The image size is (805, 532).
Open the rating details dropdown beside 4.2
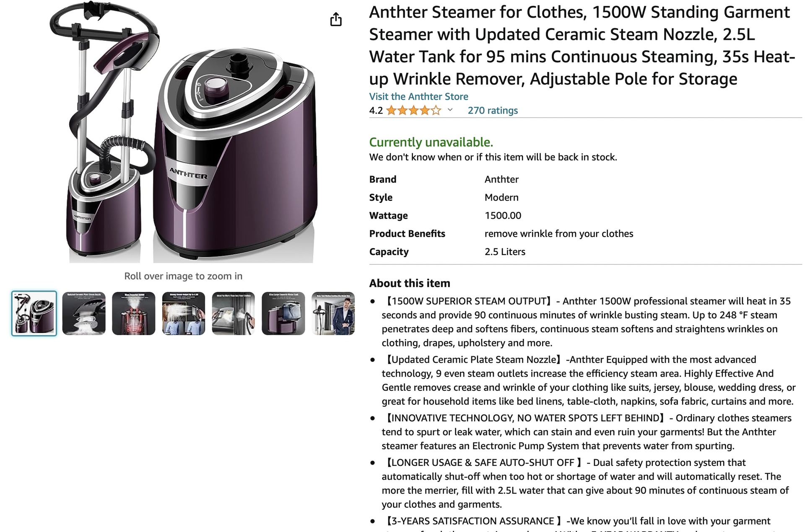(x=450, y=111)
